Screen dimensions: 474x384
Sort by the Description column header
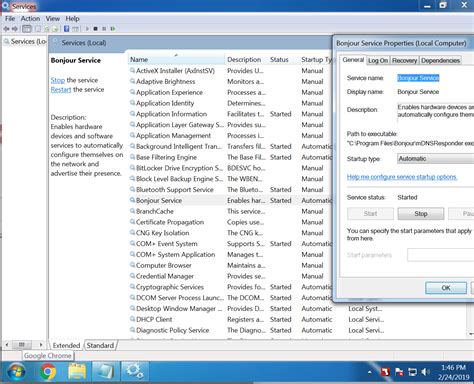[246, 59]
